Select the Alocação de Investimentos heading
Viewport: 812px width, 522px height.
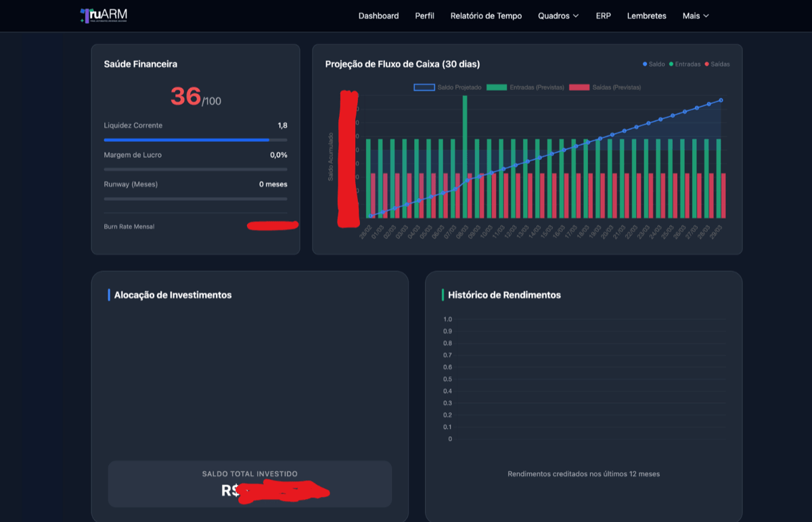(x=173, y=295)
